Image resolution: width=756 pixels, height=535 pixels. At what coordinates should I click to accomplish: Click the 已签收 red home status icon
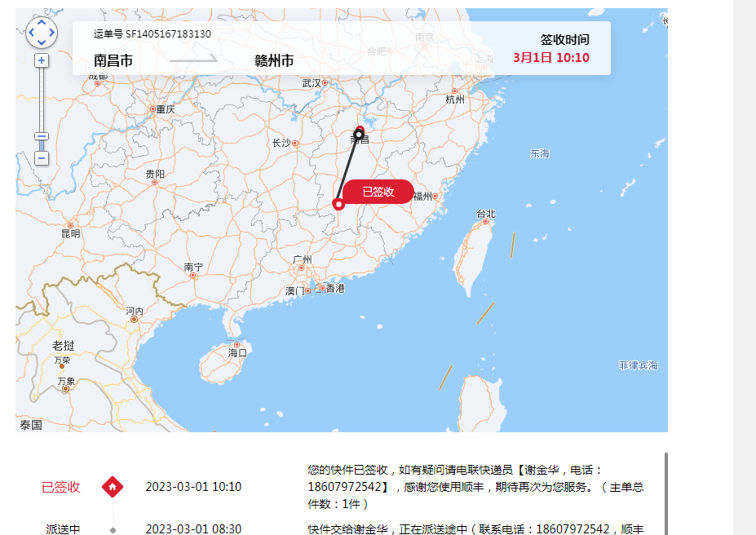(113, 487)
